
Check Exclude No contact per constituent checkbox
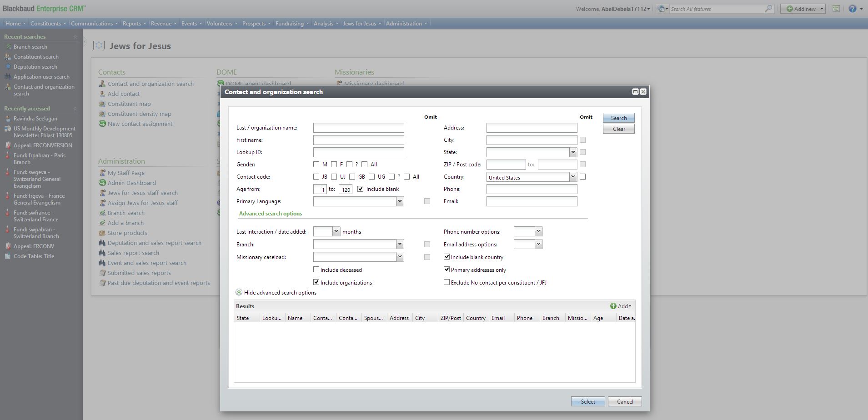(447, 282)
